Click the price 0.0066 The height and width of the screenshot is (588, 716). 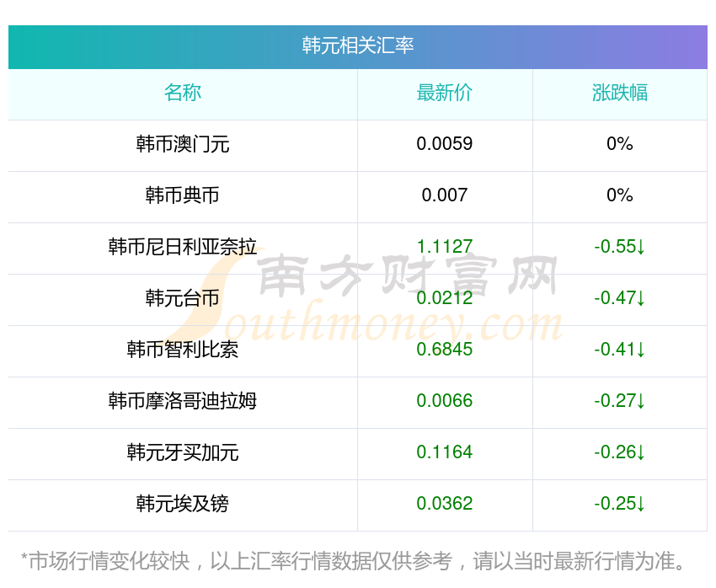point(444,401)
